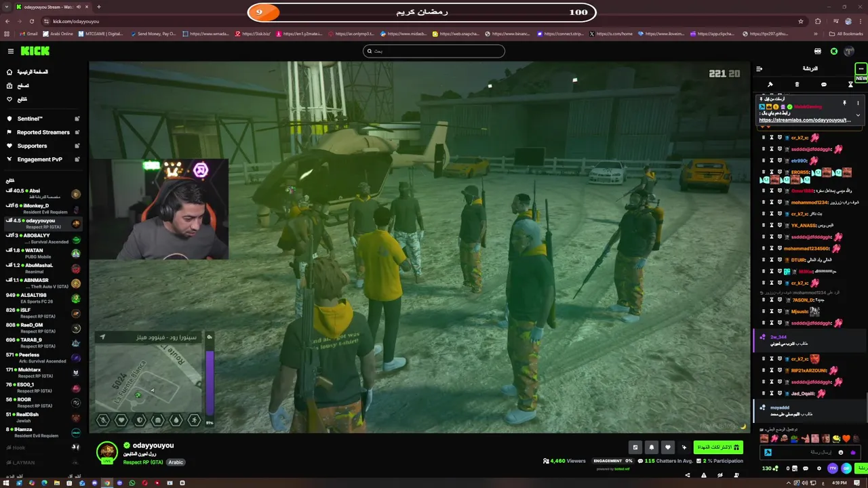This screenshot has width=868, height=488.
Task: Click the Arabic language tag
Action: click(x=176, y=462)
